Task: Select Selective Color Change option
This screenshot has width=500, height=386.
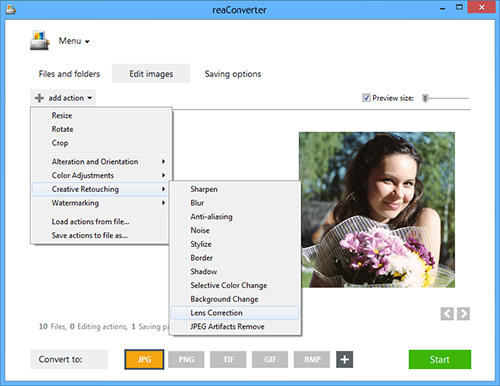Action: tap(235, 285)
